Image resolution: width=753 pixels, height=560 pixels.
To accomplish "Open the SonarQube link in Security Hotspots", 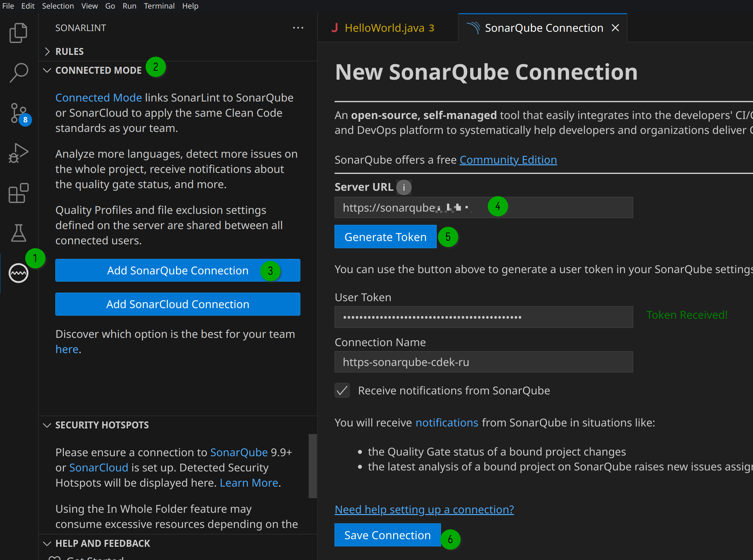I will tap(239, 453).
